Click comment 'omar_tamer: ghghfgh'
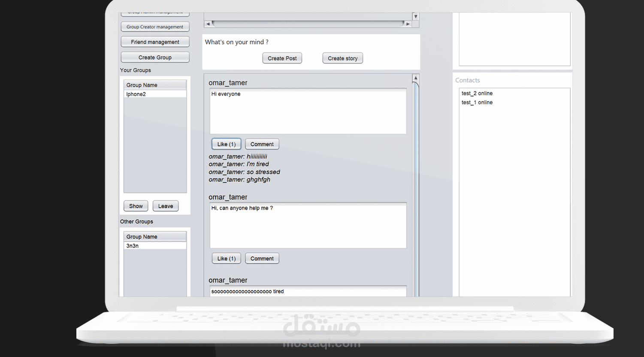This screenshot has height=357, width=644. pyautogui.click(x=239, y=179)
